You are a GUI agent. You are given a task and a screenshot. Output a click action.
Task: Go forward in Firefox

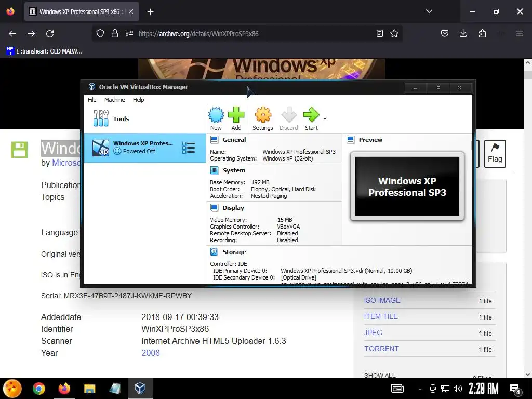[x=31, y=34]
